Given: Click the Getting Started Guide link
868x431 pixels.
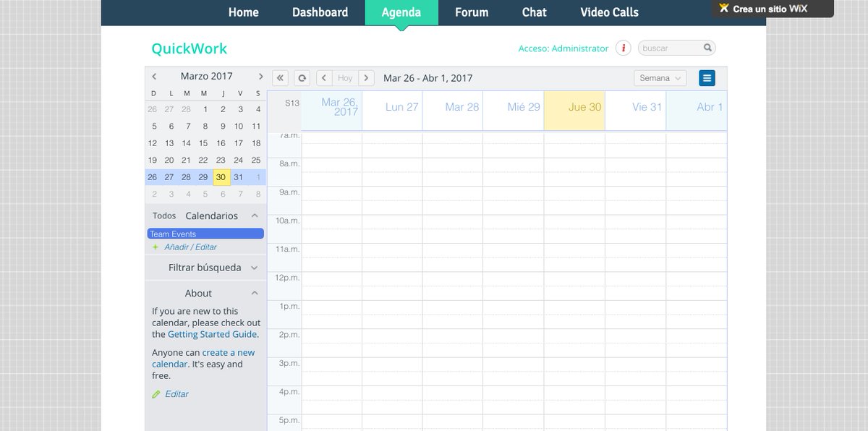Looking at the screenshot, I should point(213,334).
